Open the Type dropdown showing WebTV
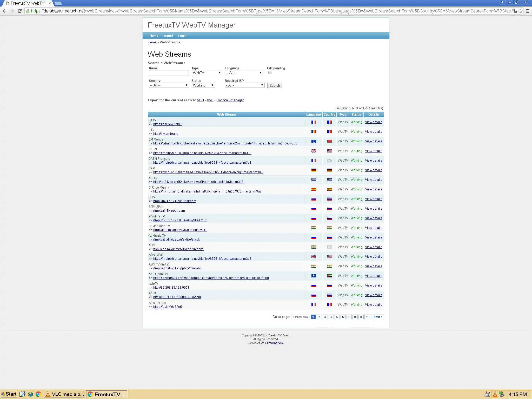The width and height of the screenshot is (532, 399). click(207, 73)
